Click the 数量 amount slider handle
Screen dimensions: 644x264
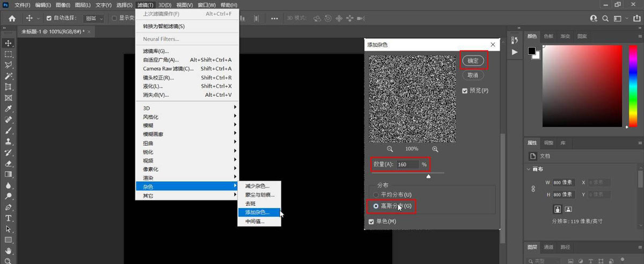pyautogui.click(x=428, y=176)
